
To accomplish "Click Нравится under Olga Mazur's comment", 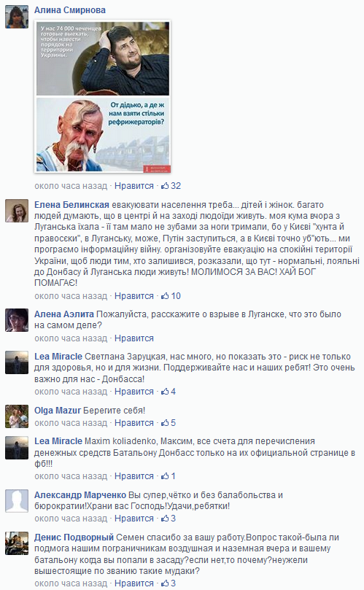I will click(x=134, y=422).
